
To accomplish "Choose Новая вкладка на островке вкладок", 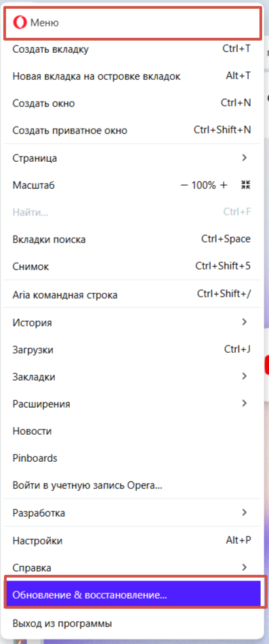I will 132,76.
